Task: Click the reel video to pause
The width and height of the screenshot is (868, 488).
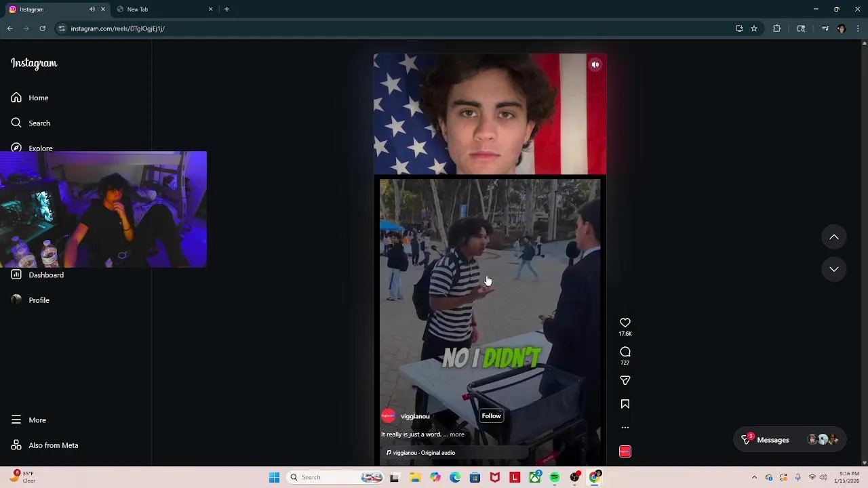Action: click(x=490, y=260)
